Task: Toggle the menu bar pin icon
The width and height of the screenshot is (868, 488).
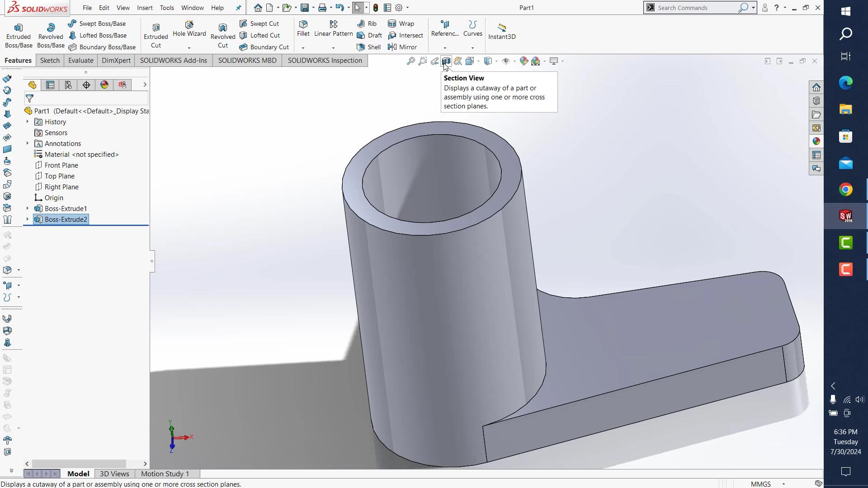Action: tap(239, 8)
